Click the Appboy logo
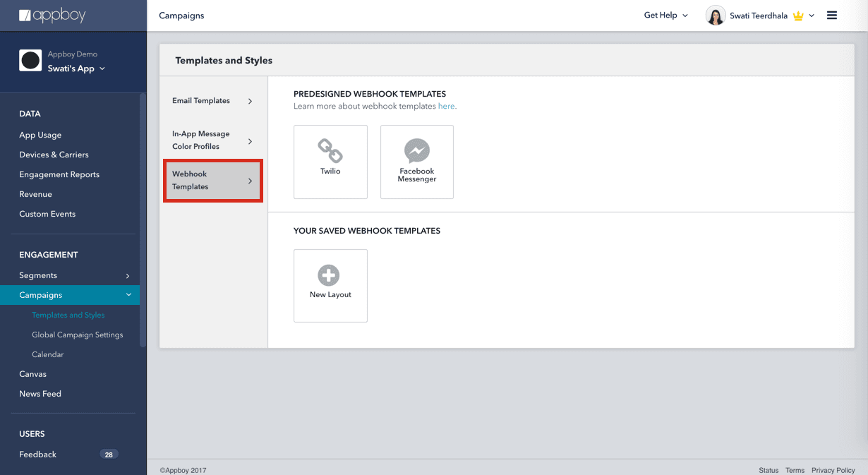 click(x=53, y=15)
